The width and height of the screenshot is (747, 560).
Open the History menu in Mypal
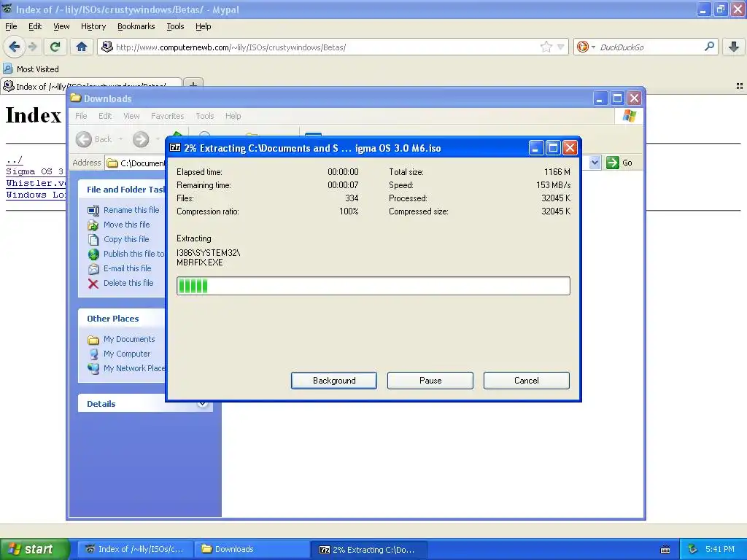click(93, 26)
